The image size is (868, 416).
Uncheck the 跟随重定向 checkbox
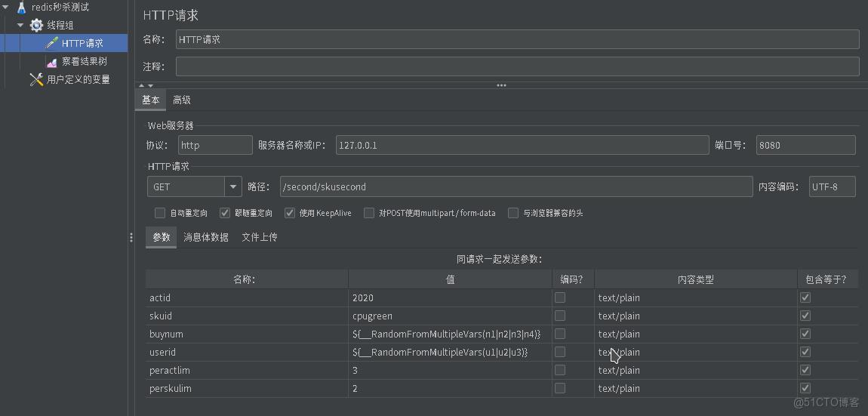pos(225,213)
